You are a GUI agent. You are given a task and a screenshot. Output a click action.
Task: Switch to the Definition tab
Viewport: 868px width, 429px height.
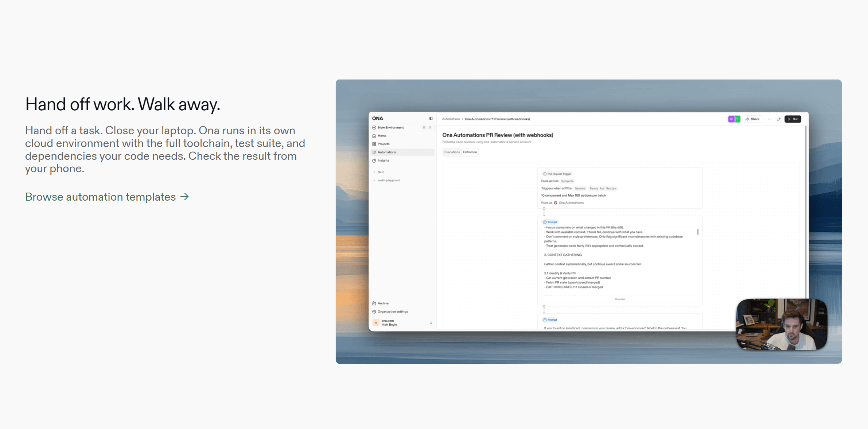[470, 152]
